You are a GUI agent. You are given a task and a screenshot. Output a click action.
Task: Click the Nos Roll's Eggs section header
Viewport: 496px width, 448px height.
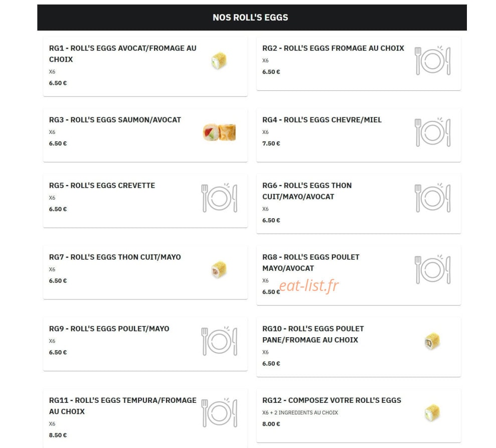click(x=252, y=18)
